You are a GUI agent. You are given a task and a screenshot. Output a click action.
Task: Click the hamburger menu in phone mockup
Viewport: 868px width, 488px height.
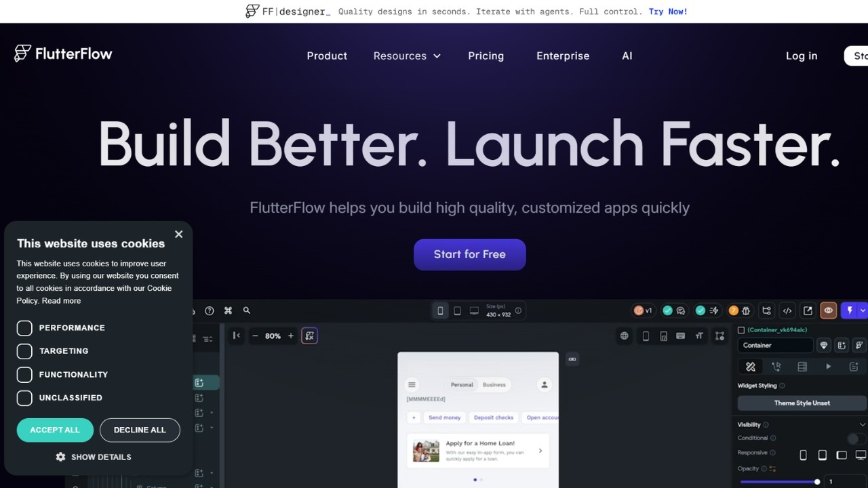point(412,384)
